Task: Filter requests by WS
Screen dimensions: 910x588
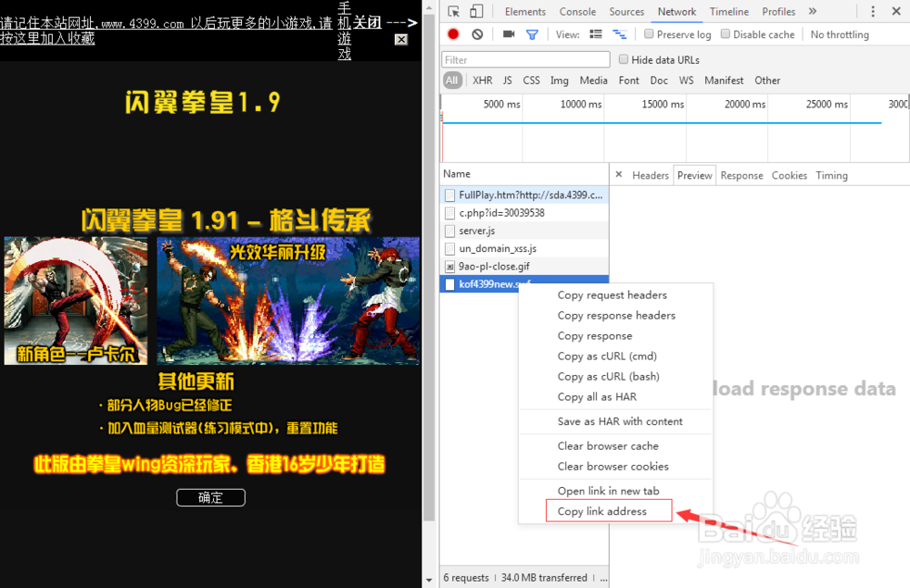Action: coord(686,80)
